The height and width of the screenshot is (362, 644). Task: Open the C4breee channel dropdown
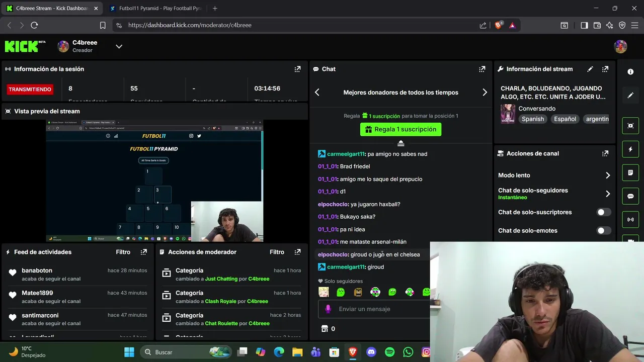(119, 46)
